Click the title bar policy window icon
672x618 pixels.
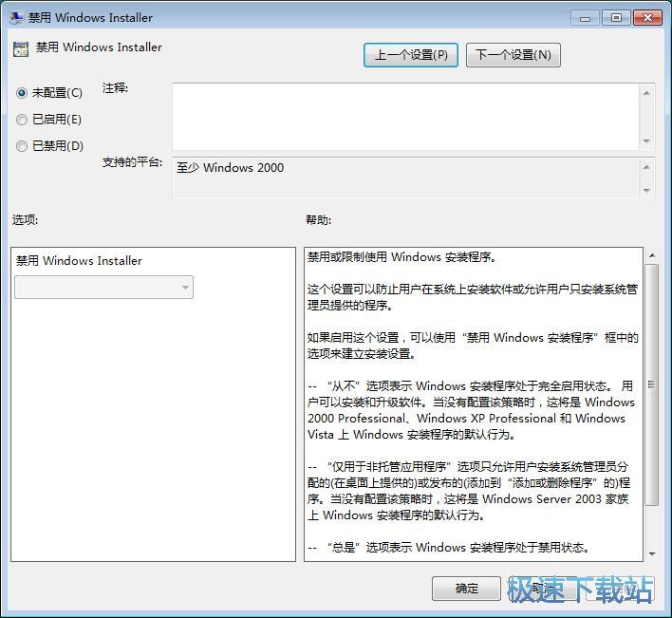click(x=16, y=17)
